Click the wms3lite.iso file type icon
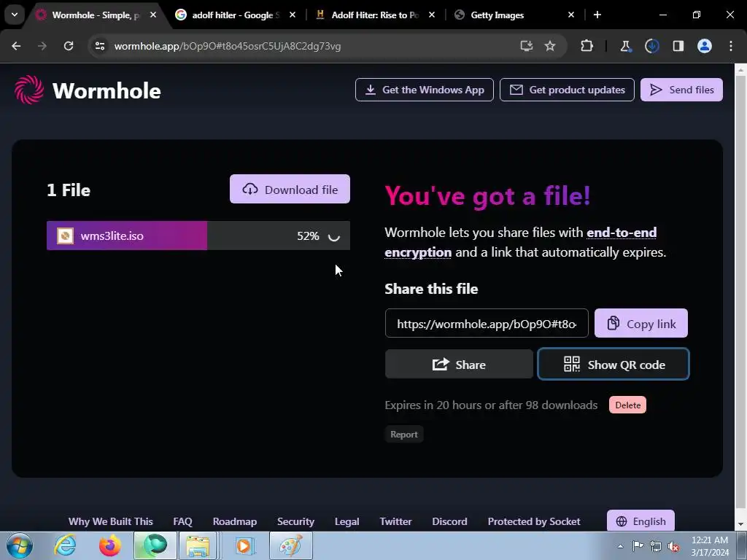The width and height of the screenshot is (747, 560). [x=65, y=236]
